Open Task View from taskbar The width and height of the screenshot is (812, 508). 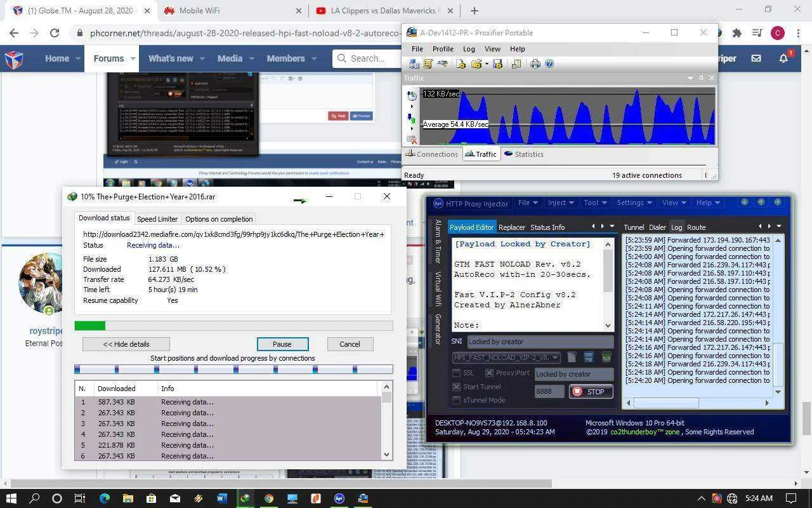click(80, 498)
